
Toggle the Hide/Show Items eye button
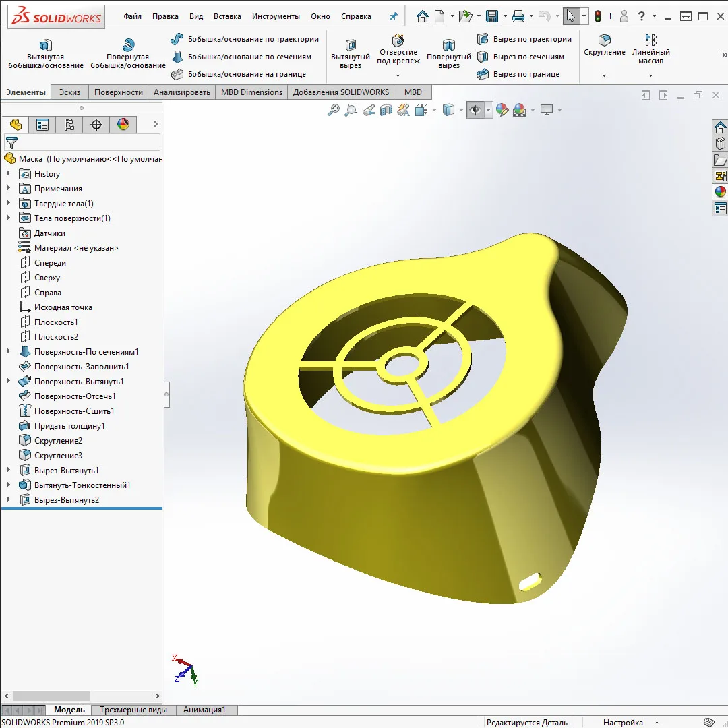(476, 110)
